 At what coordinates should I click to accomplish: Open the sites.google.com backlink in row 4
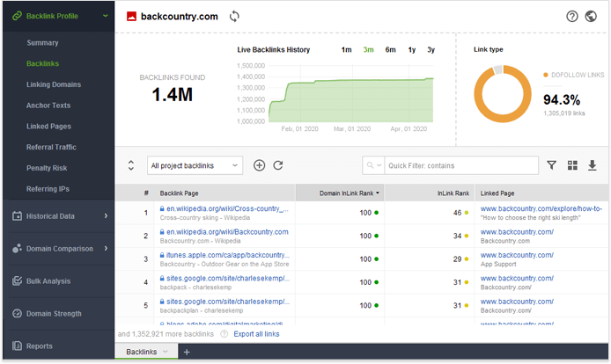point(227,279)
